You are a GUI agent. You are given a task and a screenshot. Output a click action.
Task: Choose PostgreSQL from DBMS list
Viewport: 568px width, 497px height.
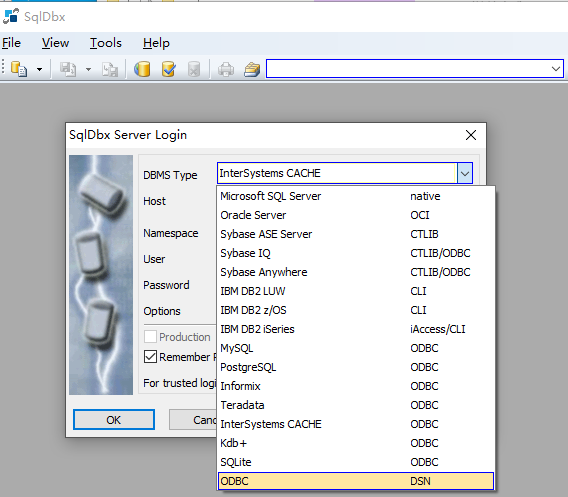pos(356,367)
